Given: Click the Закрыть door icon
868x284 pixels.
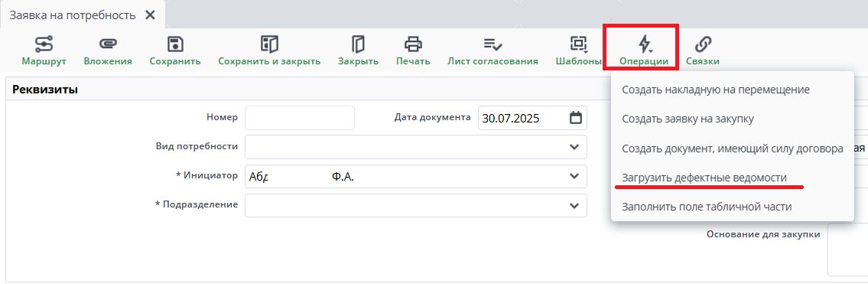Looking at the screenshot, I should tap(358, 44).
